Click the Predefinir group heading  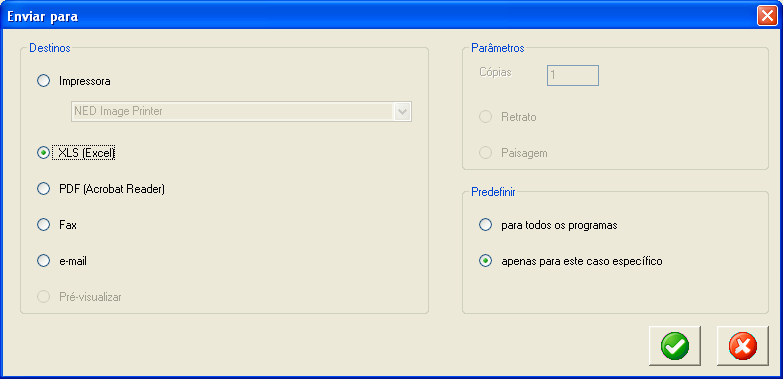[x=493, y=192]
